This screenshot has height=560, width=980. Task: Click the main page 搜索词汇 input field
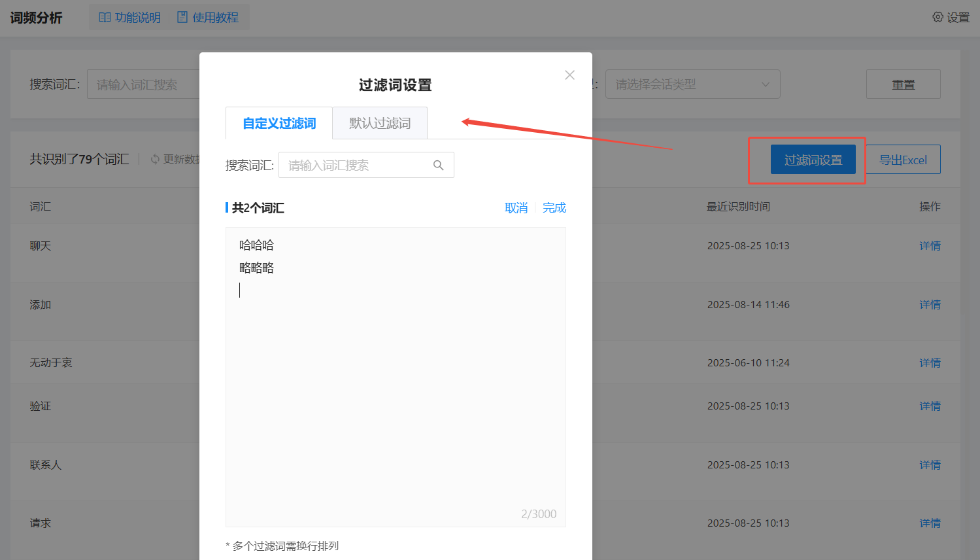coord(144,84)
